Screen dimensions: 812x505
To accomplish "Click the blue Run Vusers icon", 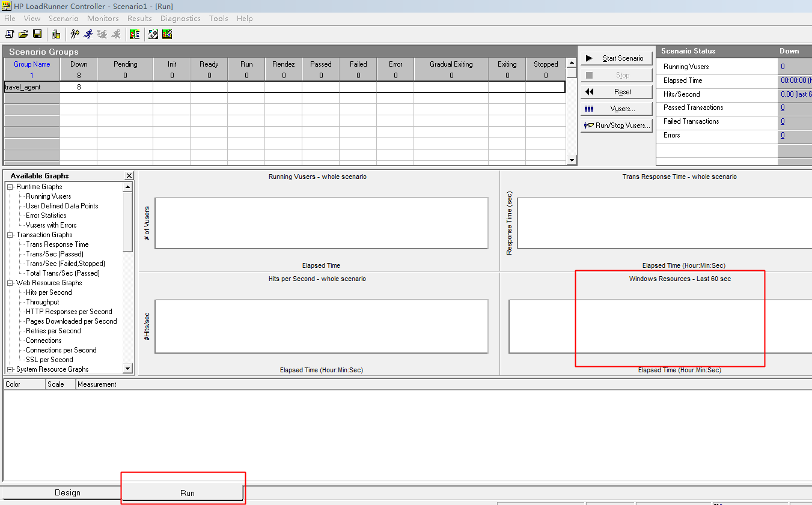I will [x=88, y=34].
